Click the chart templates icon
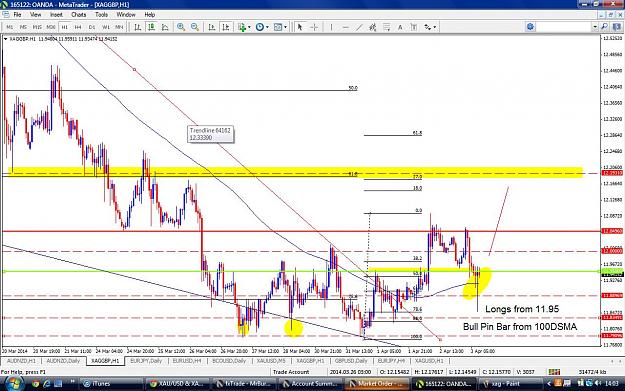 (x=278, y=27)
